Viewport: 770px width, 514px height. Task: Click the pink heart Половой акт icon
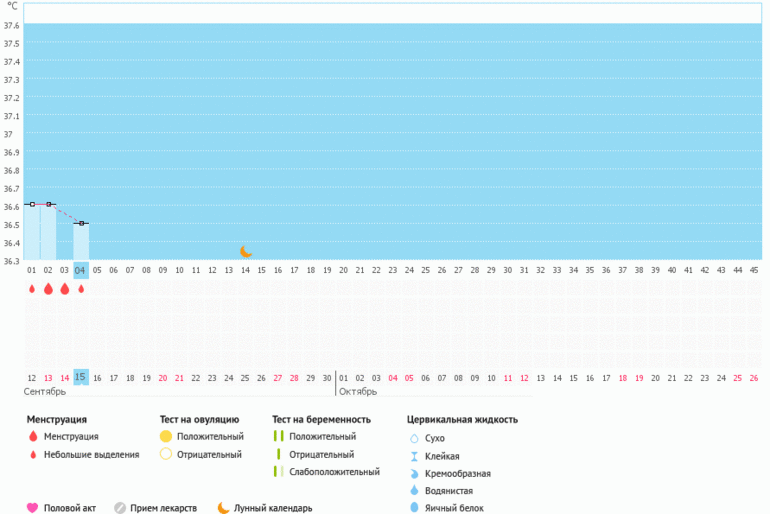pyautogui.click(x=32, y=507)
